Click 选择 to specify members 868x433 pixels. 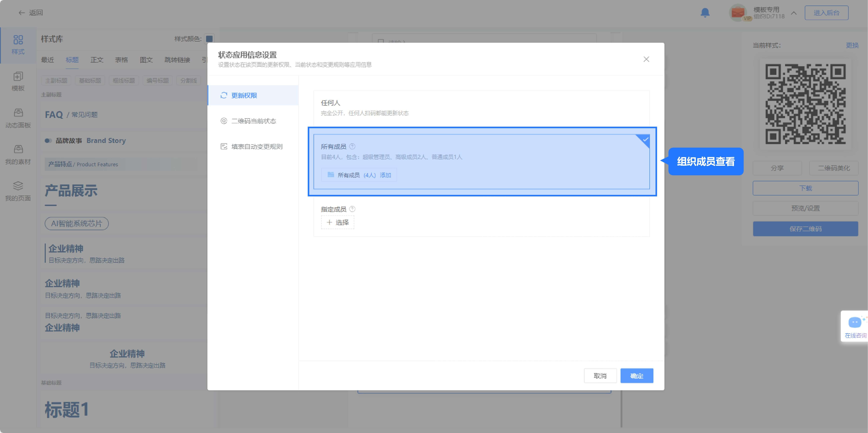338,223
